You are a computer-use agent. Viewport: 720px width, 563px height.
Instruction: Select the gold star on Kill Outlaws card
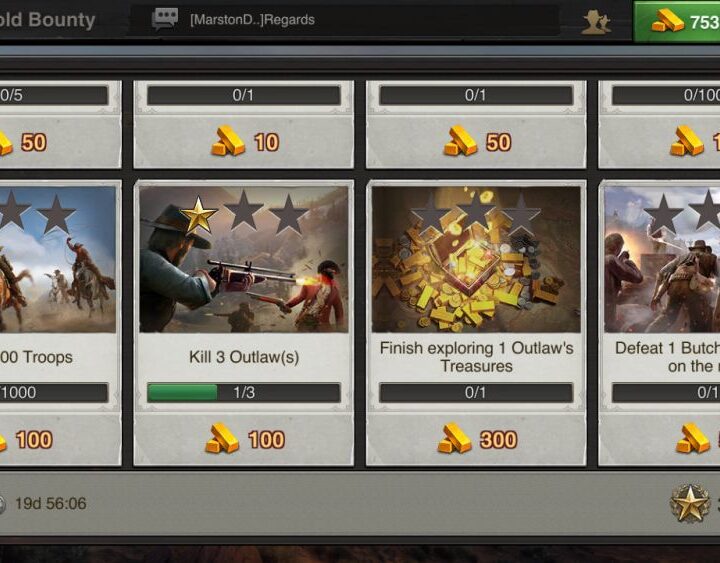click(198, 214)
